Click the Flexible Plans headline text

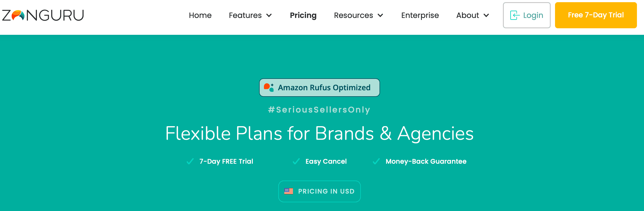coord(319,134)
